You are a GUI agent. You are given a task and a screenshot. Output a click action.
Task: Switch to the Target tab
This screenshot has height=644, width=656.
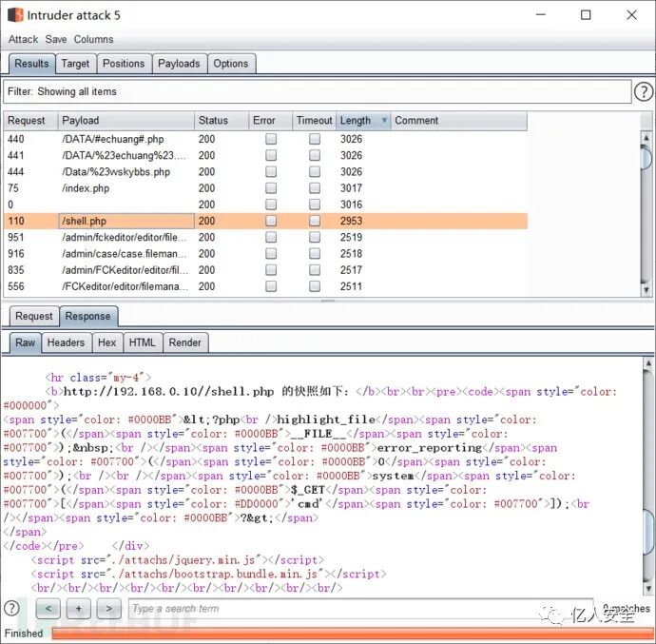click(x=75, y=64)
